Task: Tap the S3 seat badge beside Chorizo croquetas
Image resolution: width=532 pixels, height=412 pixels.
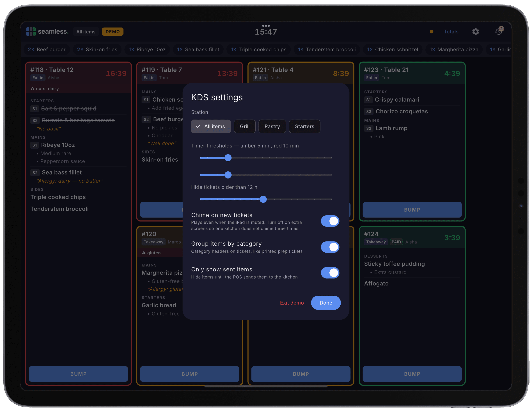Action: tap(369, 111)
